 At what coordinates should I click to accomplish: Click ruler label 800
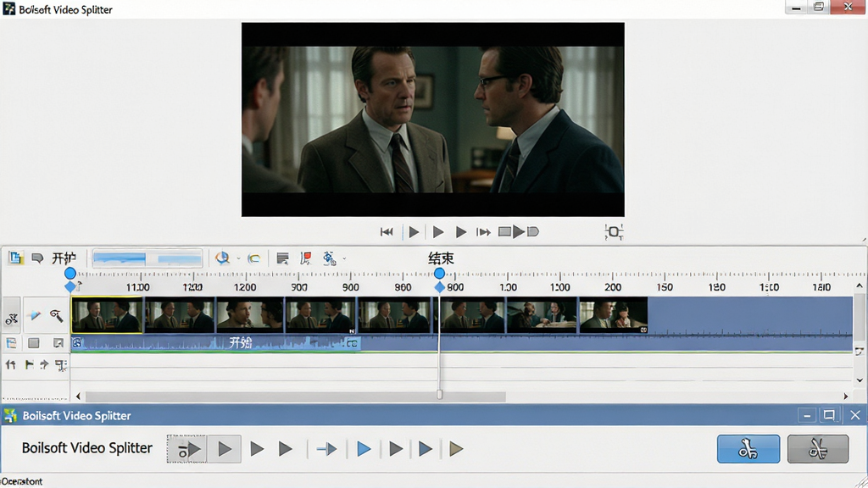(x=455, y=287)
